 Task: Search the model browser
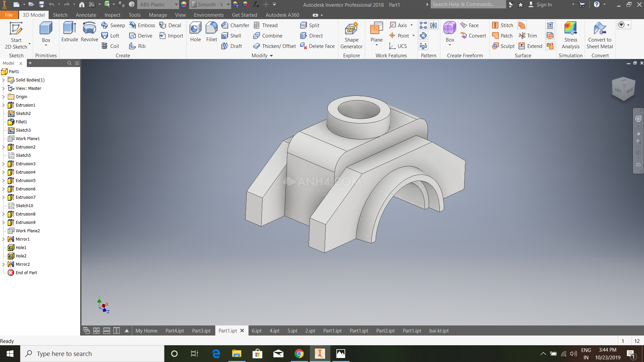(69, 63)
